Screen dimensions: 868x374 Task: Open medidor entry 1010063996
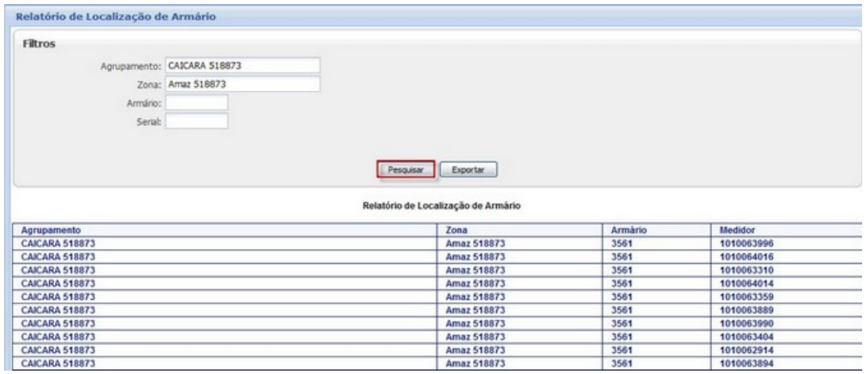[747, 243]
